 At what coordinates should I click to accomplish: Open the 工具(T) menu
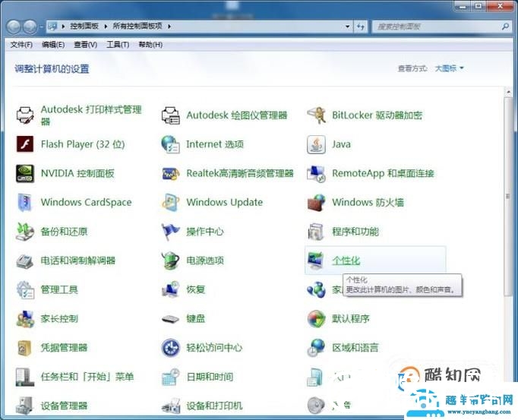point(118,45)
